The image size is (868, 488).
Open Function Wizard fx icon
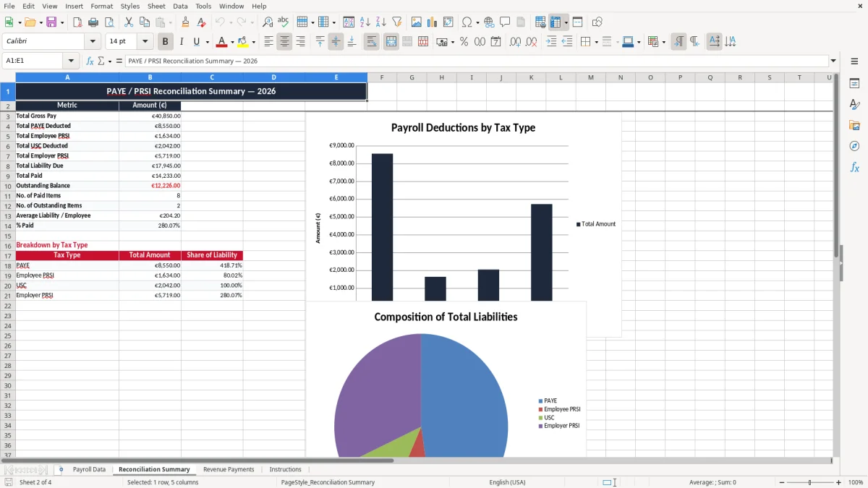(x=90, y=61)
